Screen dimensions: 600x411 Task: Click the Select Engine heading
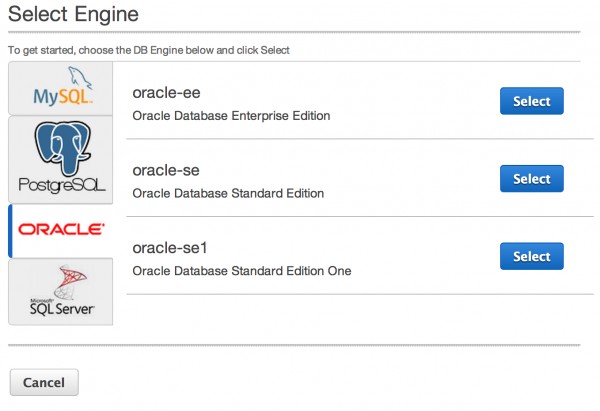pos(73,15)
